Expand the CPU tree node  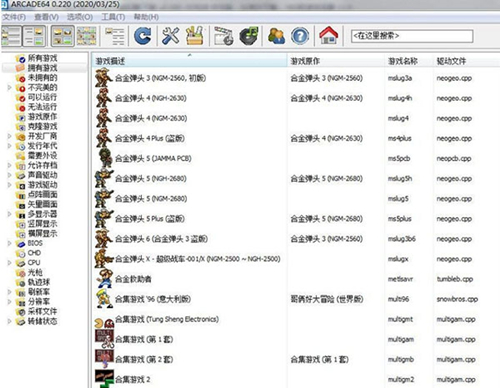[x=9, y=263]
